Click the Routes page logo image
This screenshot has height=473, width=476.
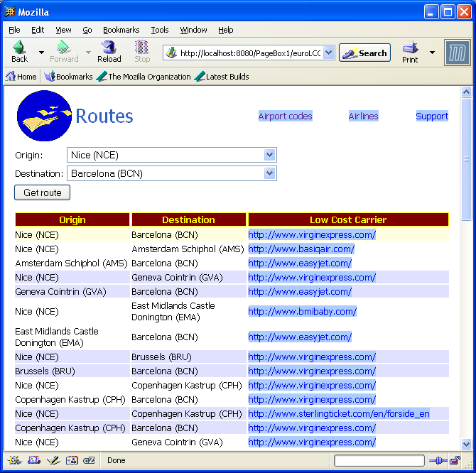(44, 116)
